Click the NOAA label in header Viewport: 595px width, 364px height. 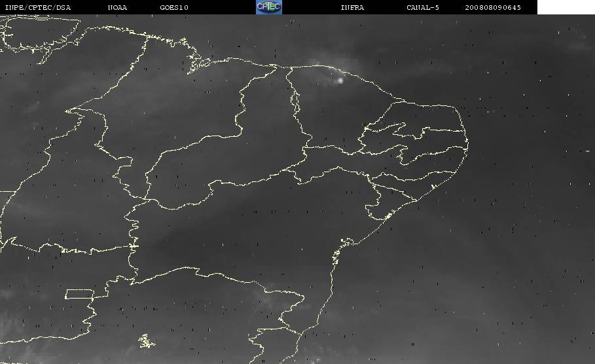(118, 7)
